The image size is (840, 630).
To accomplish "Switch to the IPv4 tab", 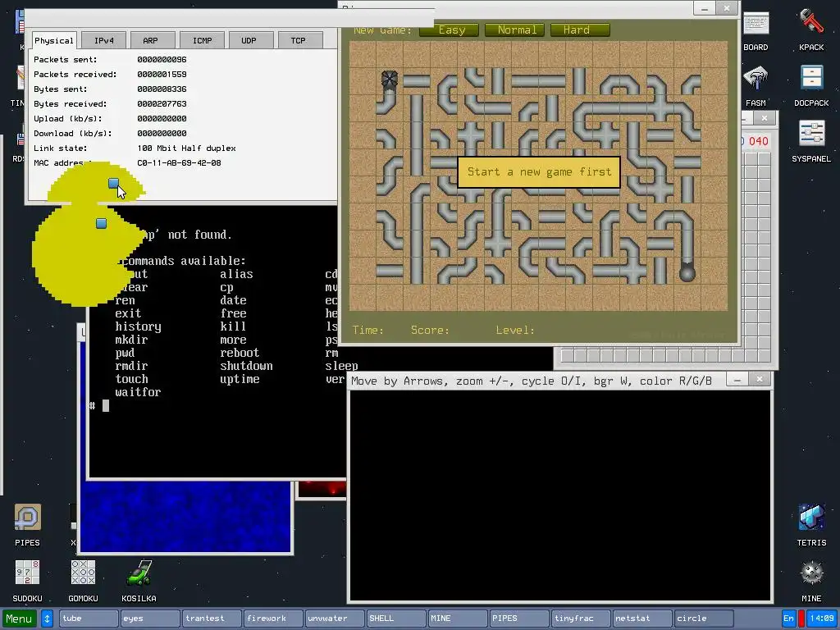I will (104, 40).
